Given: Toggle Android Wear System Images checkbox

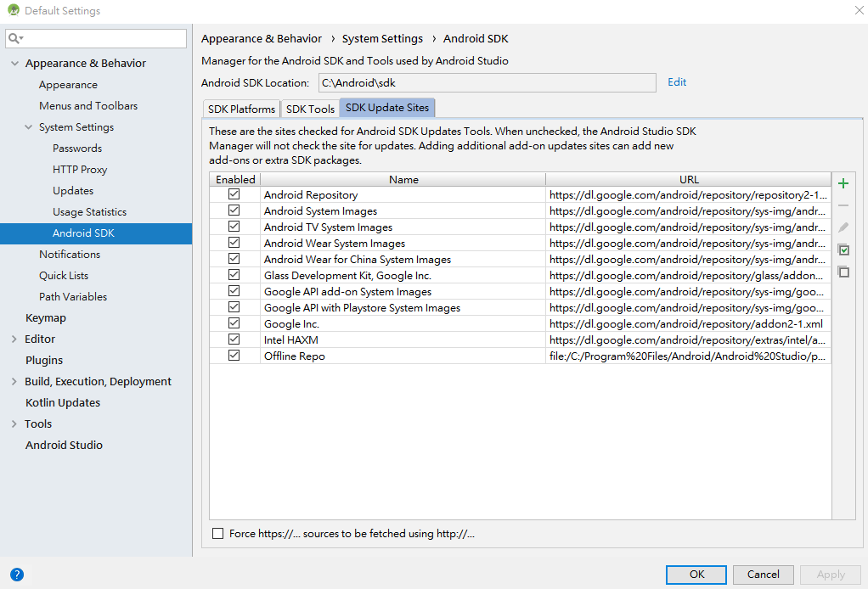Looking at the screenshot, I should 234,242.
